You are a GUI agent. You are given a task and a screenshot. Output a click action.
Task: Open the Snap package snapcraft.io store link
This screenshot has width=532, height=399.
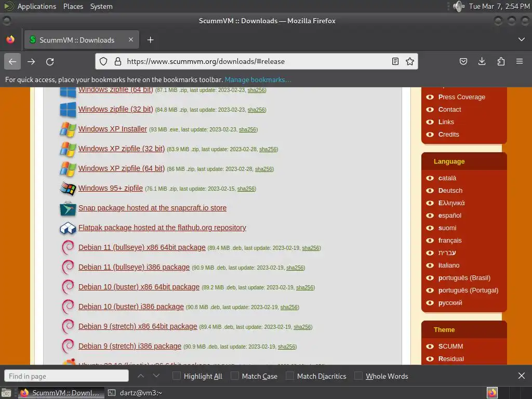[x=152, y=208]
